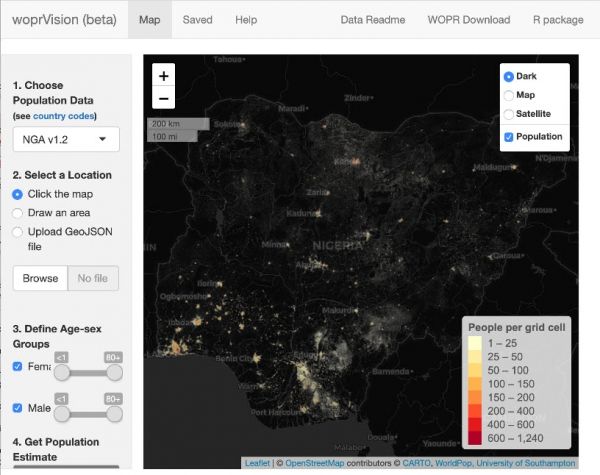Select the Draw an area option
The height and width of the screenshot is (475, 600).
point(17,213)
